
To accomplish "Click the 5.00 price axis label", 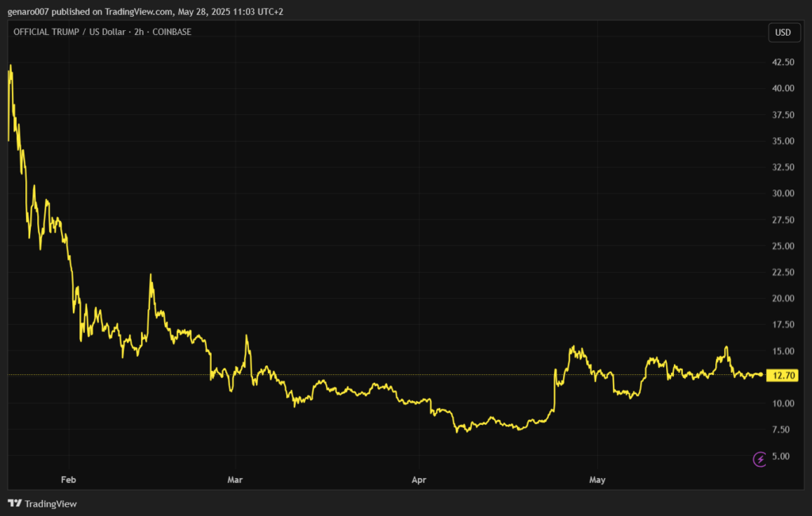I will (781, 456).
